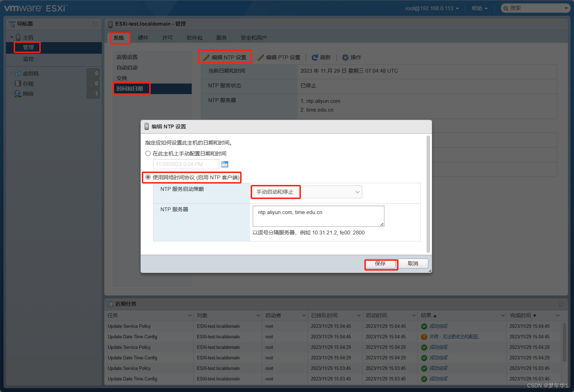Screen dimensions: 574x392
Task: Click the 虚拟机 icon in navigator
Action: [18, 73]
